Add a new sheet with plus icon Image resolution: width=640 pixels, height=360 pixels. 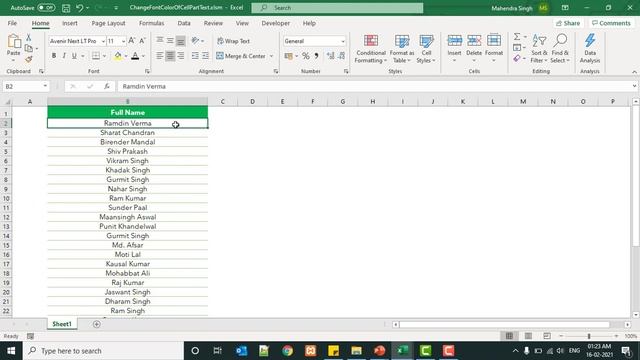click(x=97, y=324)
